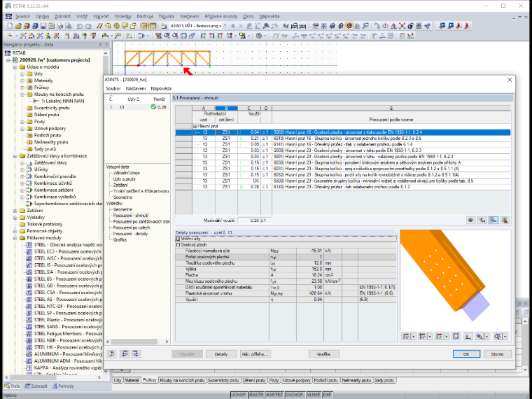Click the zoom window magnifier icon in second toolbar
This screenshot has width=532, height=399.
click(167, 35)
